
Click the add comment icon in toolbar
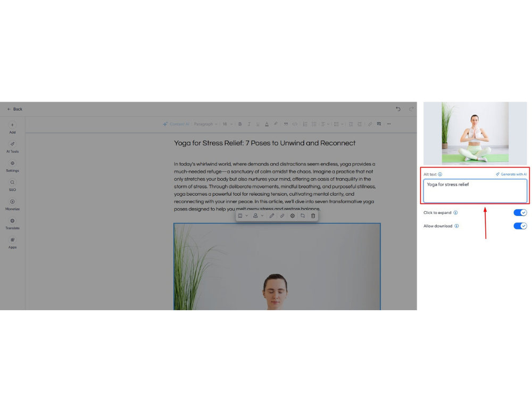pos(379,124)
